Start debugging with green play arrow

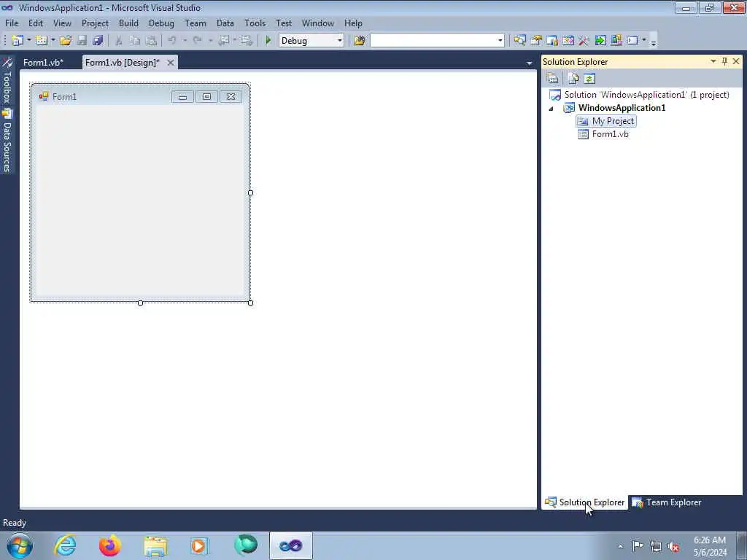point(268,41)
